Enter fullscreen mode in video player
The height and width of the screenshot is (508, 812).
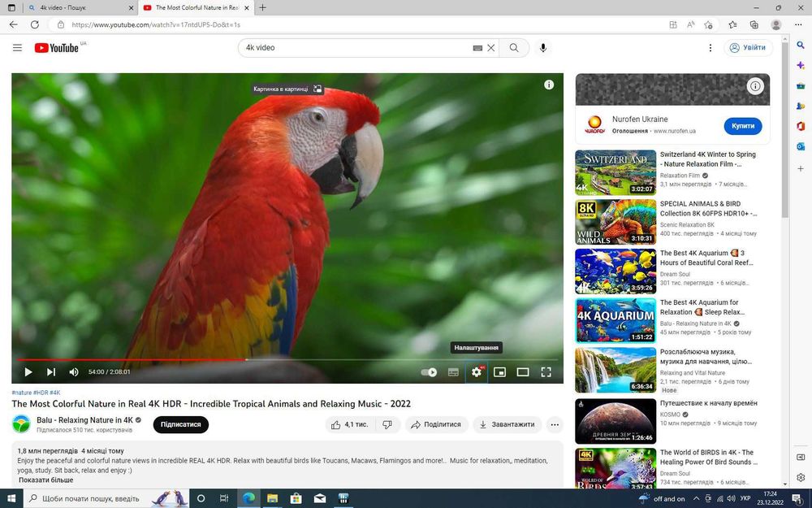(546, 372)
